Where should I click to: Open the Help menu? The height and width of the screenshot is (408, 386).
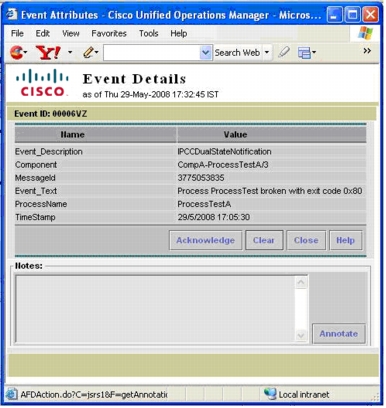pyautogui.click(x=179, y=33)
